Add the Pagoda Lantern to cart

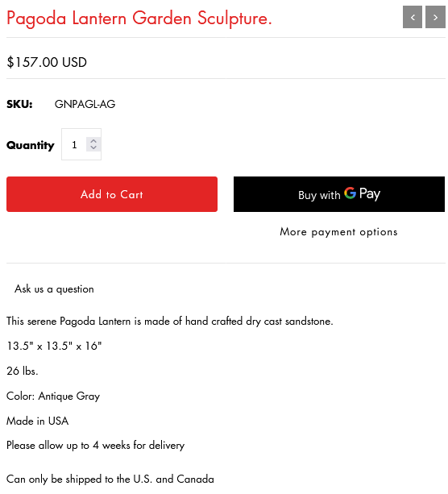(x=112, y=194)
